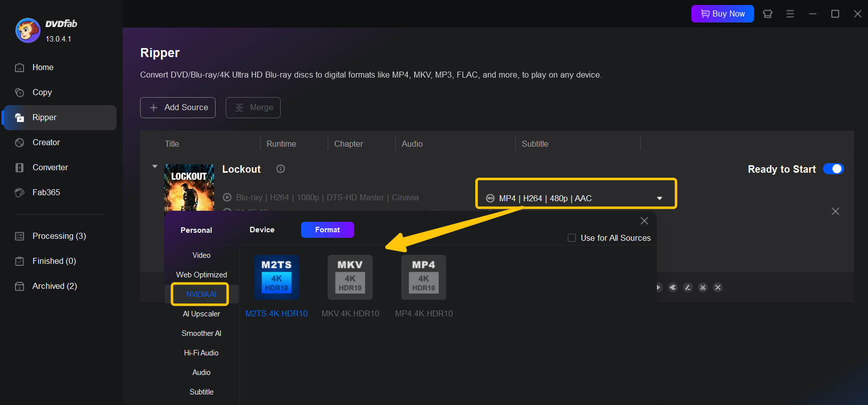This screenshot has height=405, width=868.
Task: Click the Blu-ray | H264 | 1080p source info text
Action: (327, 197)
